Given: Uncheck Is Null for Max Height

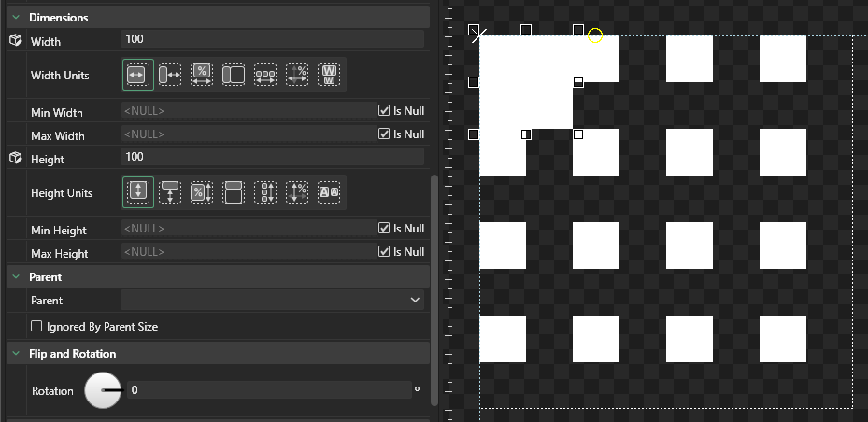Looking at the screenshot, I should coord(384,252).
